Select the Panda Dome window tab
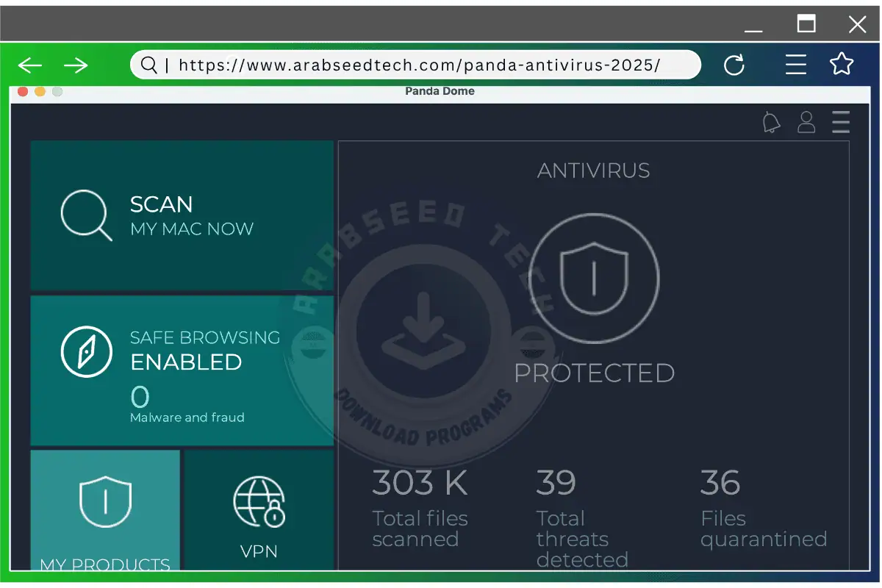Image resolution: width=882 pixels, height=588 pixels. [440, 90]
